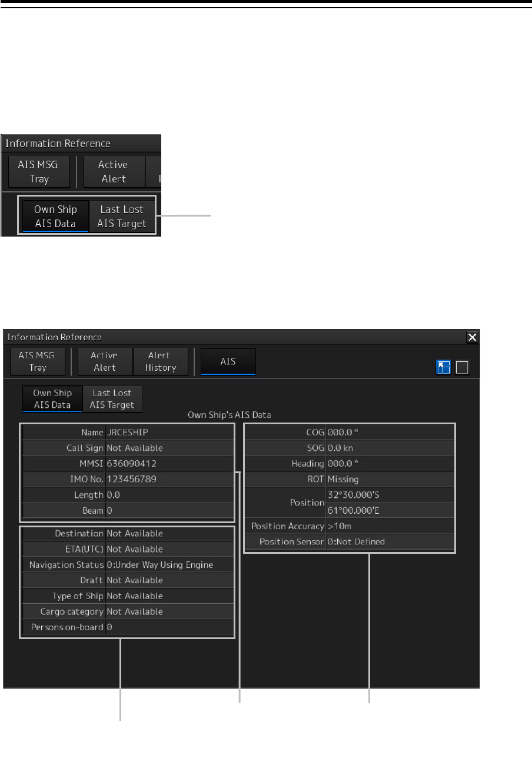Viewport: 532px width, 758px height.
Task: Click Active Alert in the small cropped panel
Action: pyautogui.click(x=113, y=172)
